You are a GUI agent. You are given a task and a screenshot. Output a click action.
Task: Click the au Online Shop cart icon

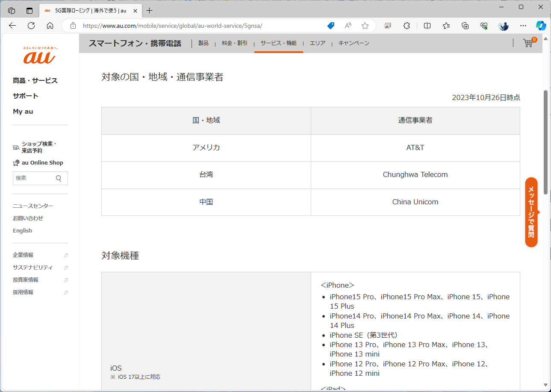[x=16, y=163]
